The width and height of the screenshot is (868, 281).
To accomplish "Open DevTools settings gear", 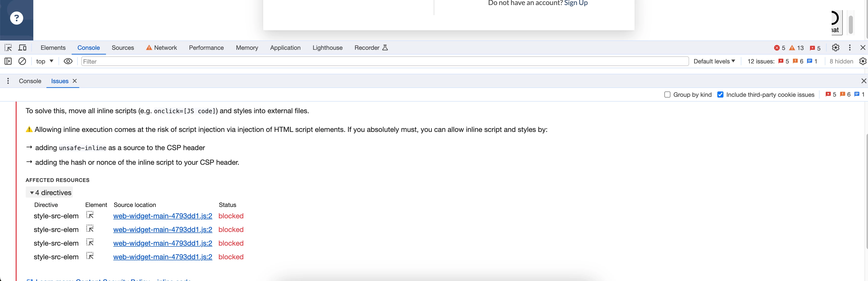I will coord(835,48).
